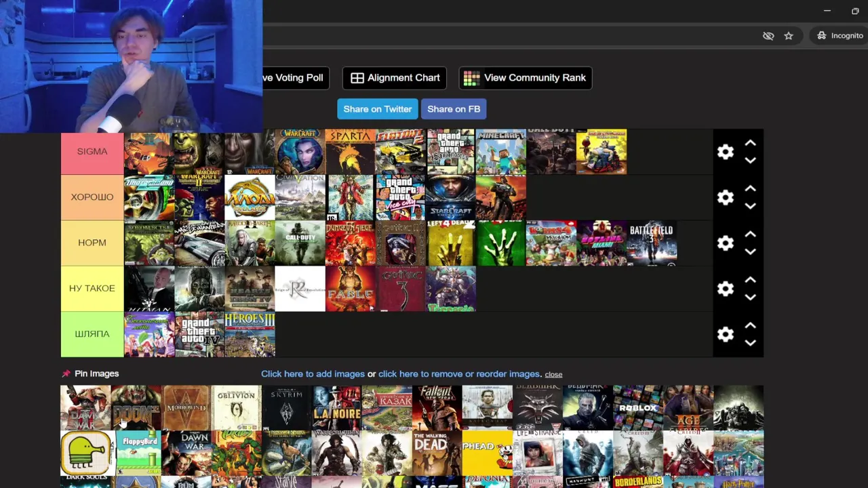The image size is (868, 488).
Task: Move НОРМ tier up with arrow
Action: [x=750, y=234]
